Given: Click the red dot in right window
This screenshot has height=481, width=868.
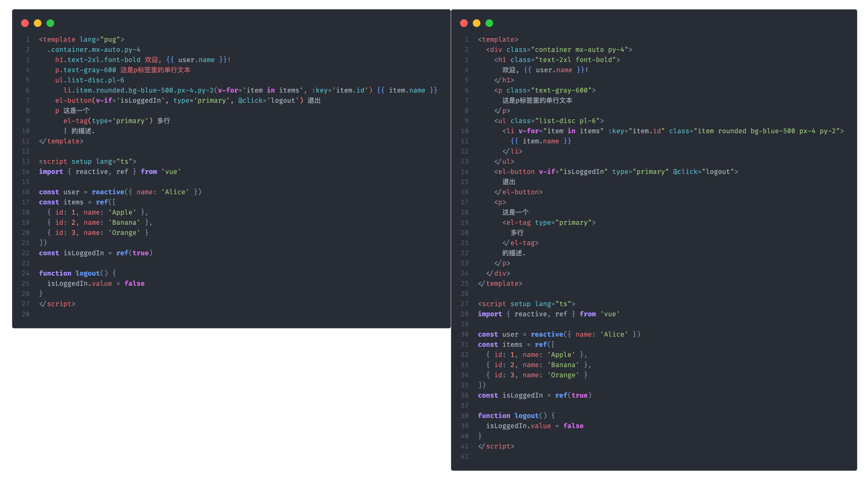Looking at the screenshot, I should pos(464,23).
